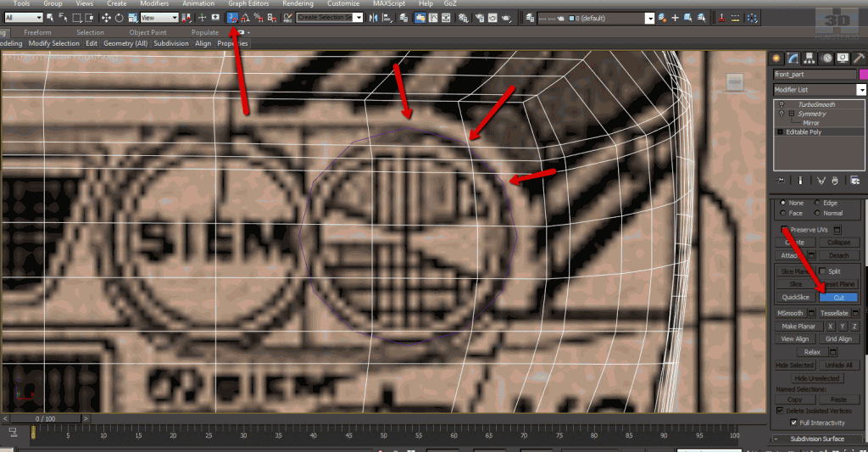Open the Create Selection Set dropdown
The height and width of the screenshot is (452, 868).
click(x=330, y=18)
